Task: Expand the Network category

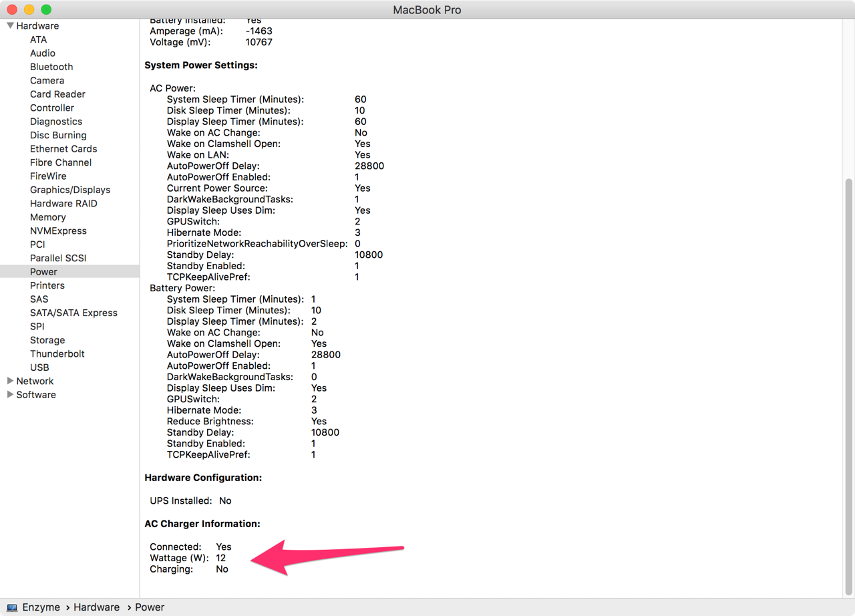Action: pos(10,381)
